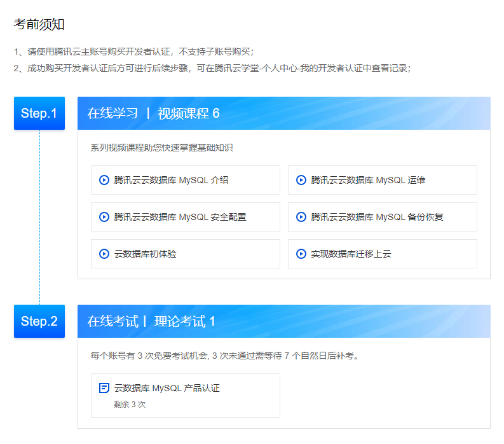504x444 pixels.
Task: Click text 系列视频课程助您快速掌握基础知识
Action: (x=161, y=148)
